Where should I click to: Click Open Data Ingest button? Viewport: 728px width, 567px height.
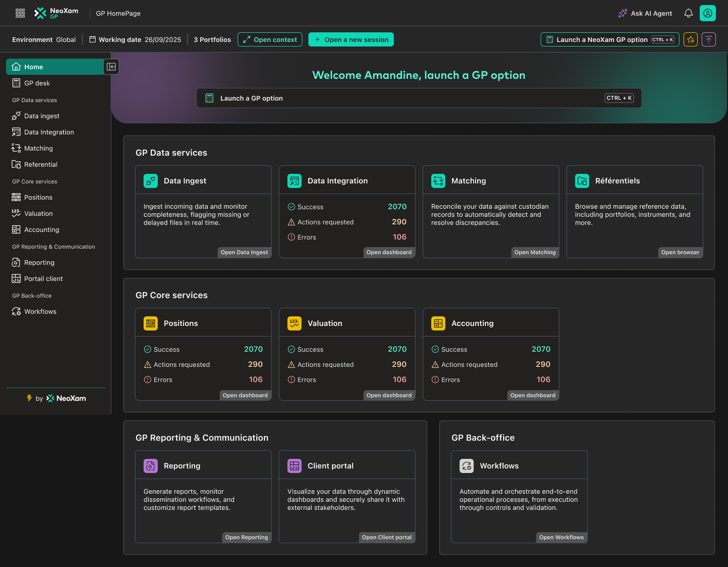244,252
